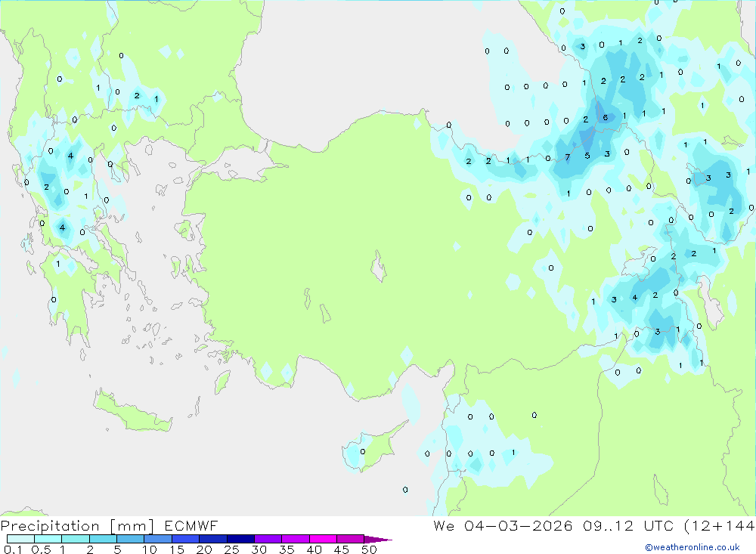Viewport: 756px width, 554px height.
Task: Click the 0.5–1 mm legend color swatch
Action: 48,539
